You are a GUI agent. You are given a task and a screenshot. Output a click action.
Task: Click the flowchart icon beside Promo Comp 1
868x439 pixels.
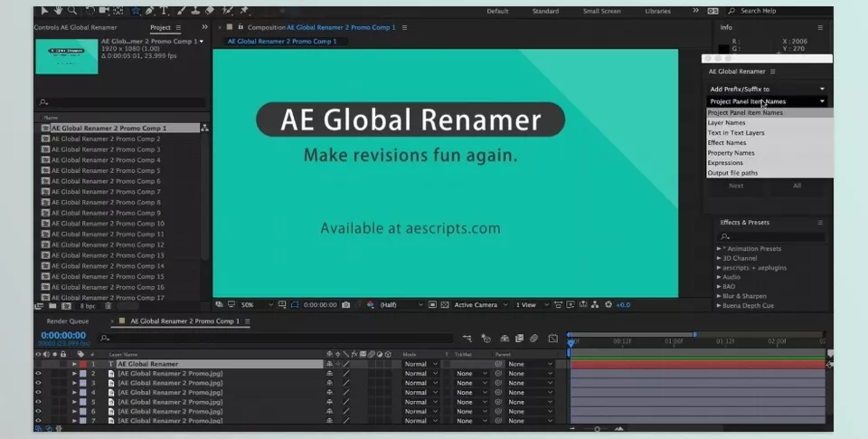204,128
